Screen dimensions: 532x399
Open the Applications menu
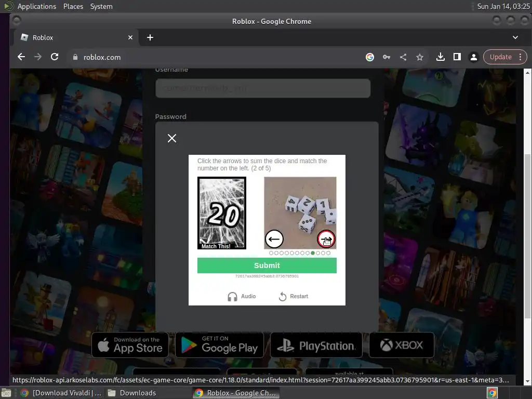[37, 6]
